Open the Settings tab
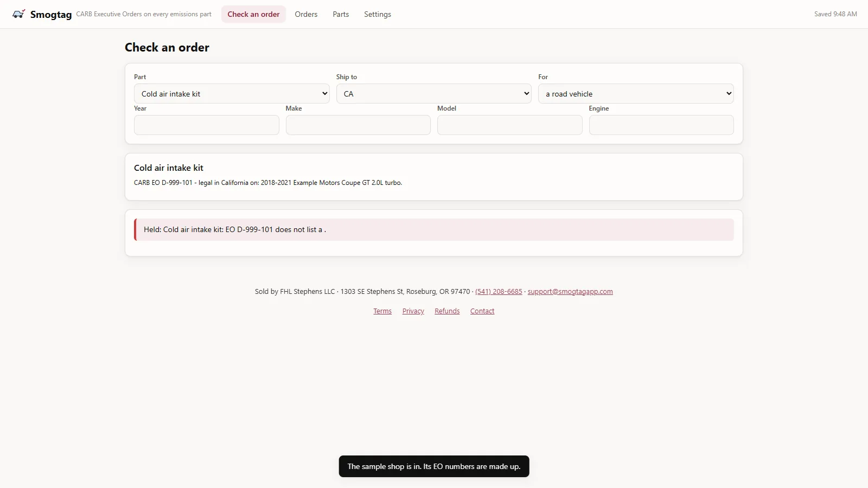868x488 pixels. pyautogui.click(x=378, y=14)
